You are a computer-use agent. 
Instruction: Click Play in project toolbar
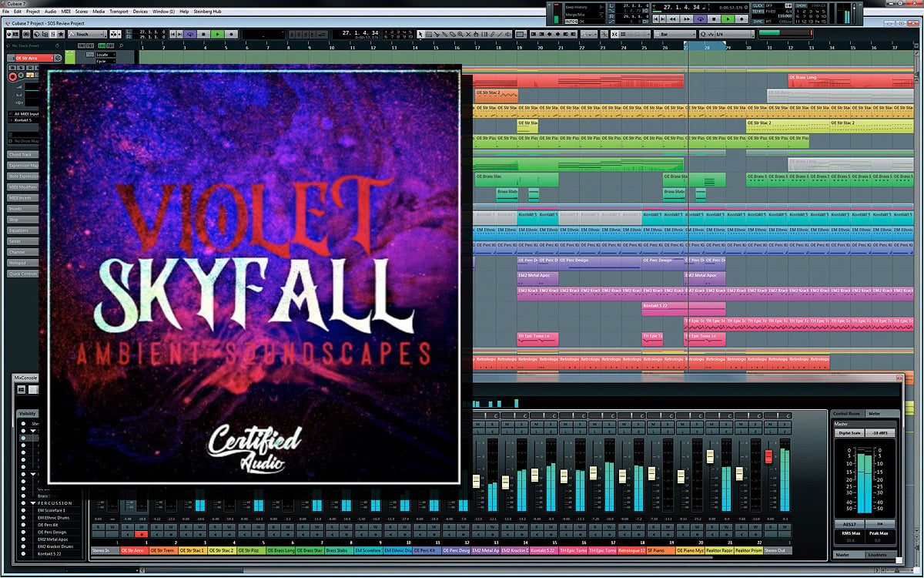pos(217,34)
